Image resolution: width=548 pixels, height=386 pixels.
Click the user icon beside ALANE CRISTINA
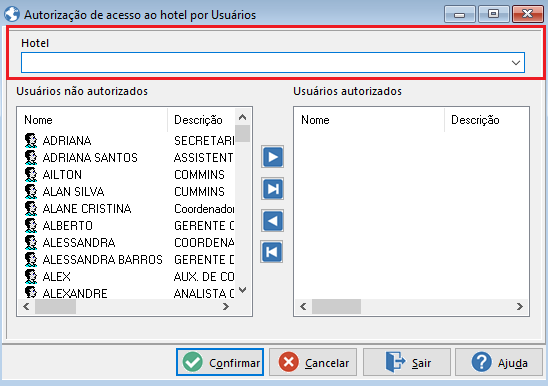pyautogui.click(x=31, y=209)
